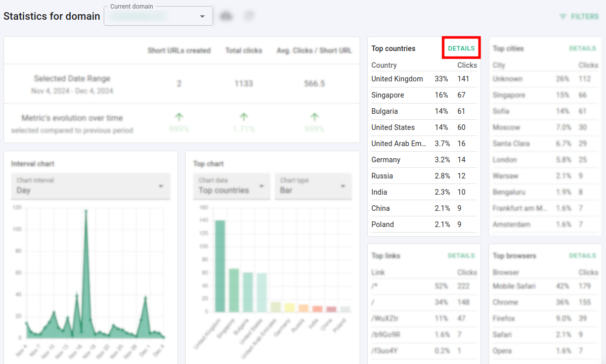Click the green up arrow under Short URLs created

[179, 117]
